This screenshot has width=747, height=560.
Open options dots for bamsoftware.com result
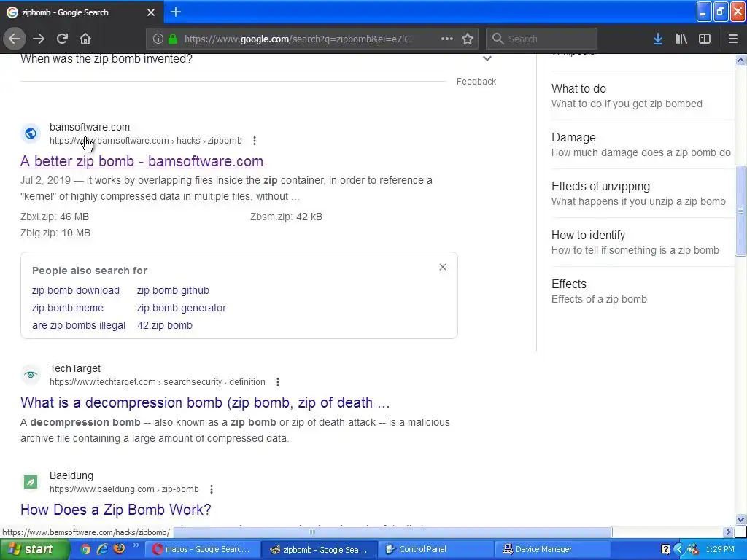(255, 141)
